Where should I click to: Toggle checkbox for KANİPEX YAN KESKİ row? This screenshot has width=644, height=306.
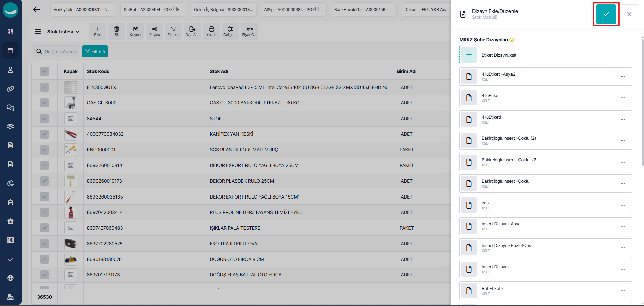[44, 134]
